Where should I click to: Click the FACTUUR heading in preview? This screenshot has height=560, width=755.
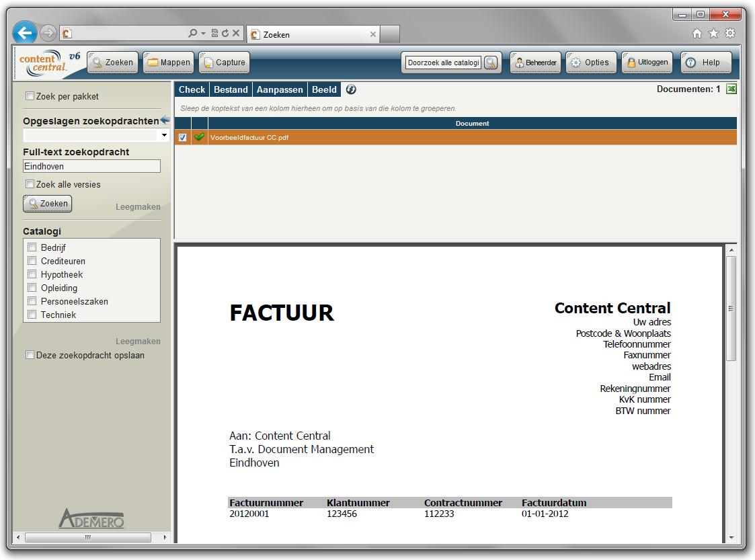point(281,313)
